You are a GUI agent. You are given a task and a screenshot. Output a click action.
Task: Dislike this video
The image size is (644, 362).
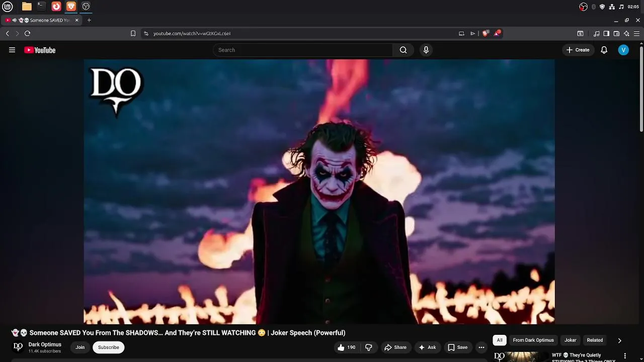(x=369, y=347)
